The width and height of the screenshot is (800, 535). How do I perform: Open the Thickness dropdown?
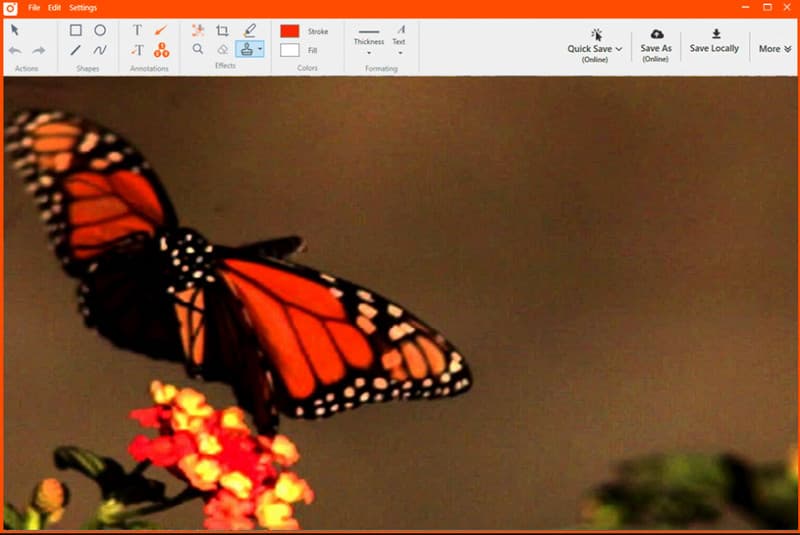tap(368, 42)
